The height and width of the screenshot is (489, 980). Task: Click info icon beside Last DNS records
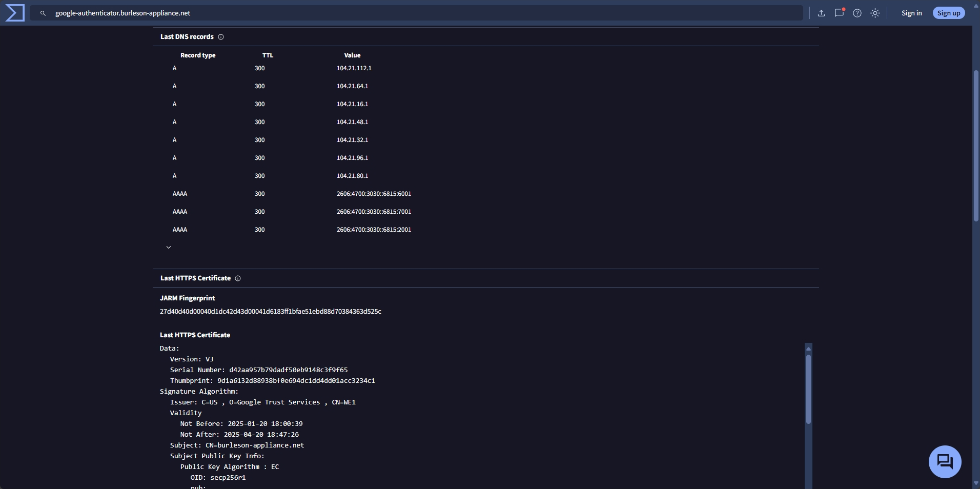(x=221, y=37)
